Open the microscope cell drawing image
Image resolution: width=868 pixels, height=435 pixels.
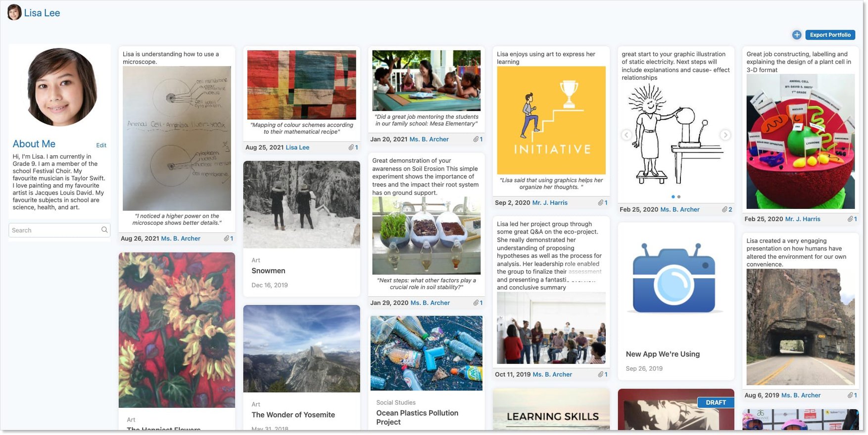[177, 139]
